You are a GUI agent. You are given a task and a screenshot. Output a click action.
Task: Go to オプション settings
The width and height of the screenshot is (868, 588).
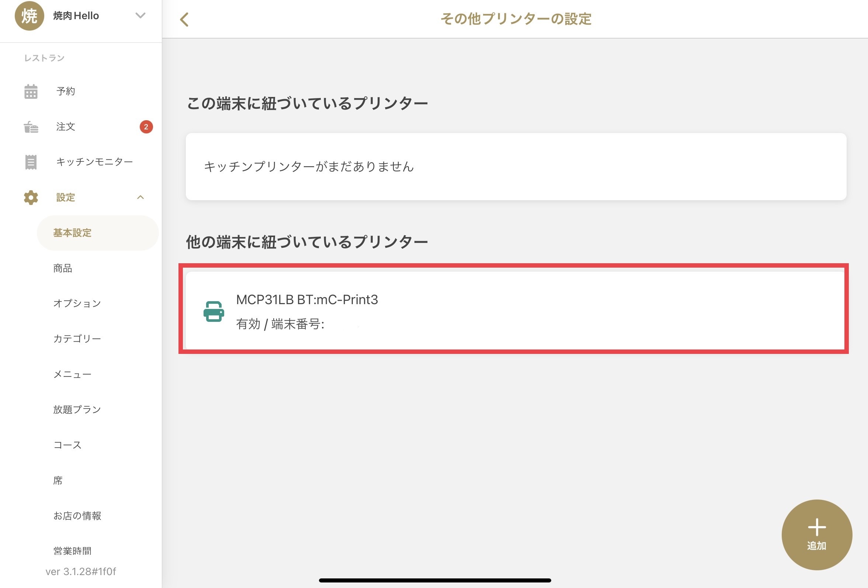(77, 303)
